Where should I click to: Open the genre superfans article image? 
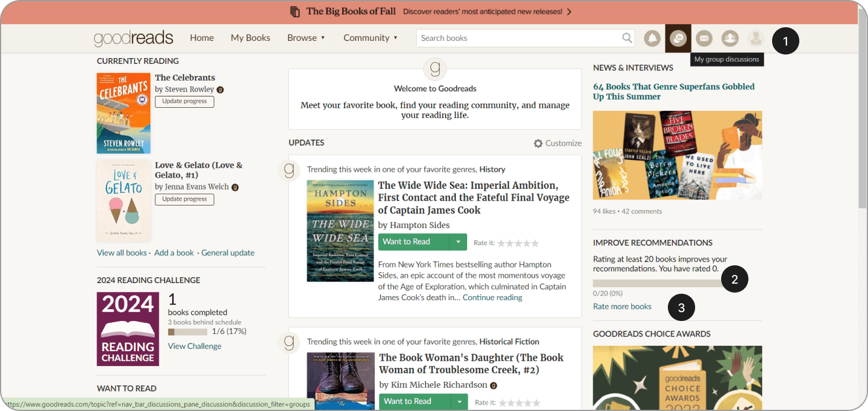(677, 155)
